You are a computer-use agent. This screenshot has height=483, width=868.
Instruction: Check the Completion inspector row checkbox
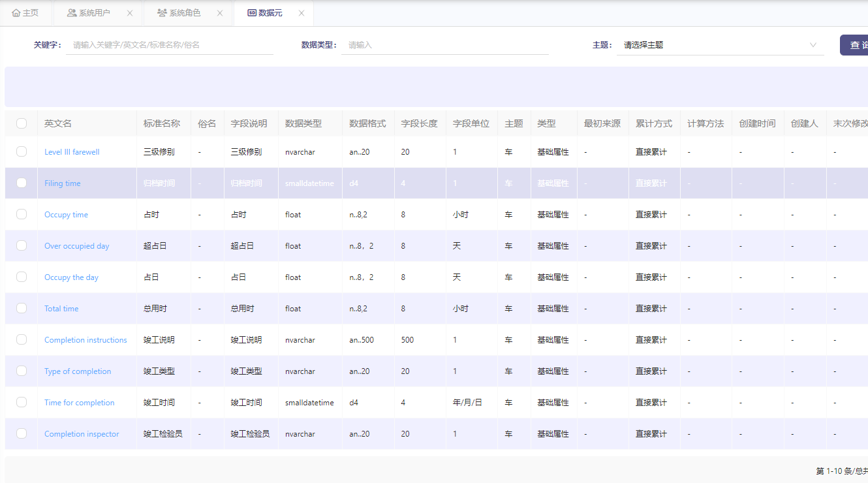22,433
